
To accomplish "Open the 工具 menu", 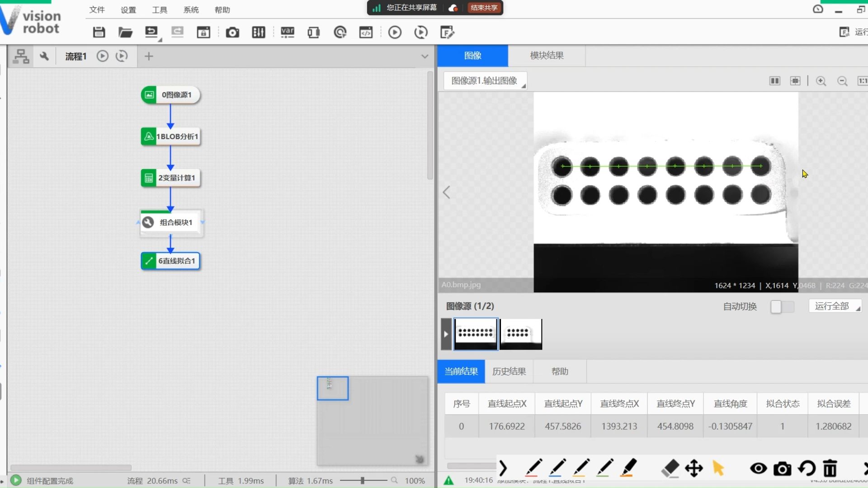I will (x=160, y=9).
